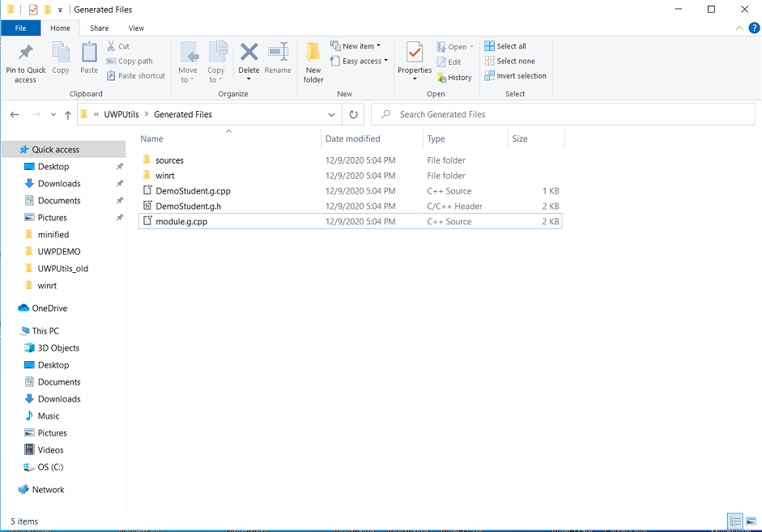Switch to the View ribbon tab
Viewport: 762px width, 532px height.
(136, 28)
